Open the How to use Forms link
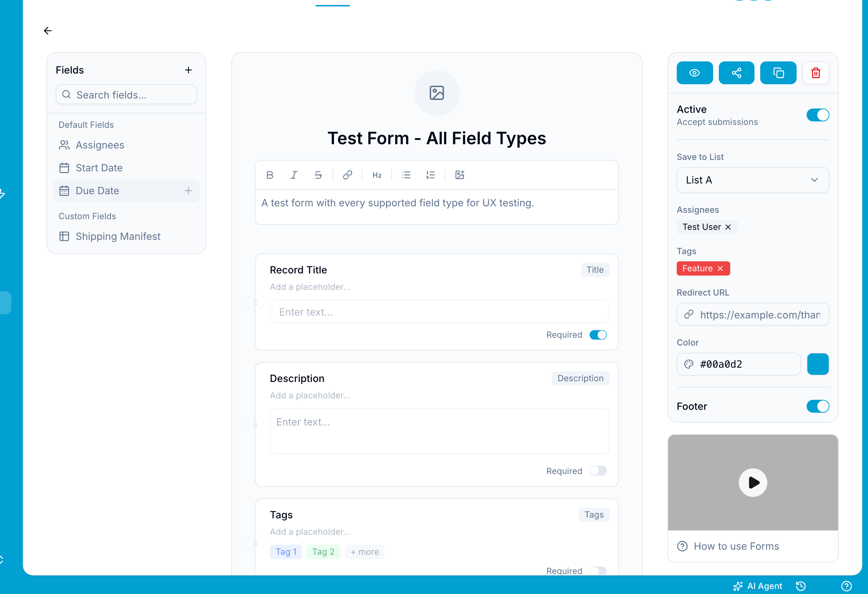This screenshot has height=594, width=868. [x=736, y=546]
